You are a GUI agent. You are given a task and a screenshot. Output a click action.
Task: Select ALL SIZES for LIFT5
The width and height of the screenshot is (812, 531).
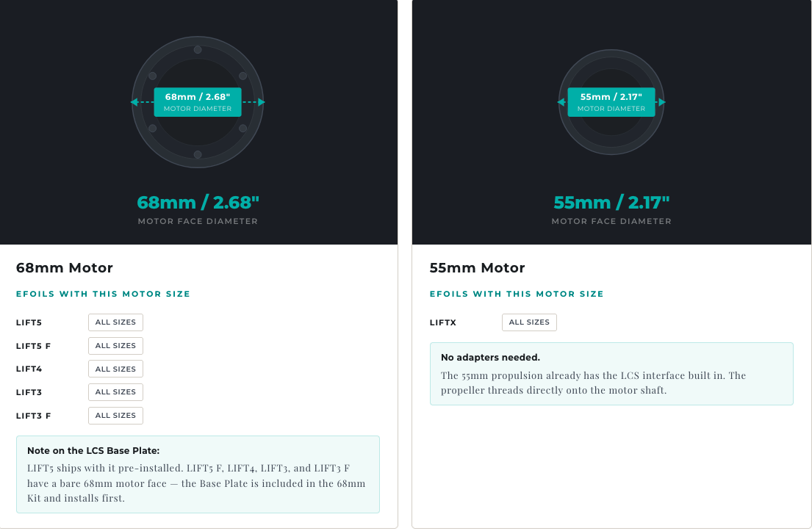tap(115, 322)
